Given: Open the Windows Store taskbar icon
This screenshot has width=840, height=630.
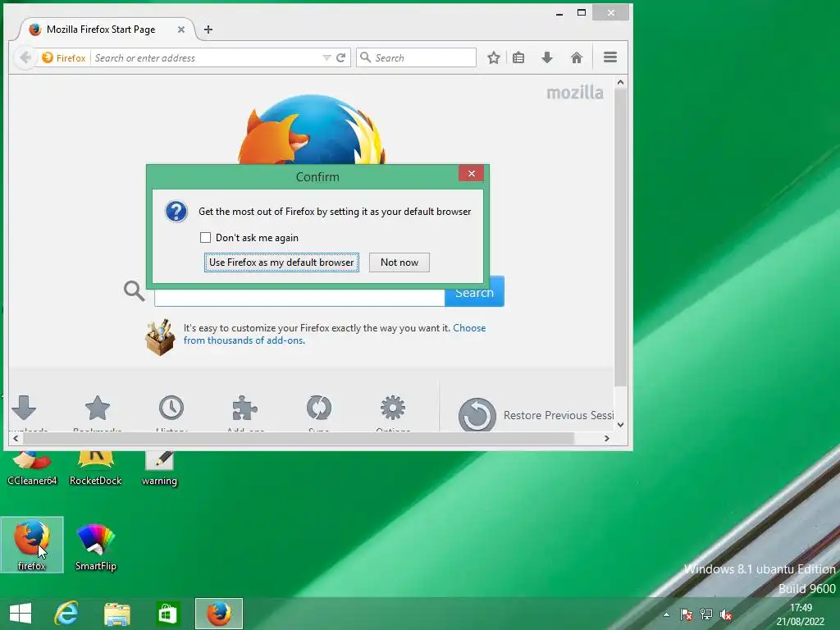Looking at the screenshot, I should click(x=167, y=614).
